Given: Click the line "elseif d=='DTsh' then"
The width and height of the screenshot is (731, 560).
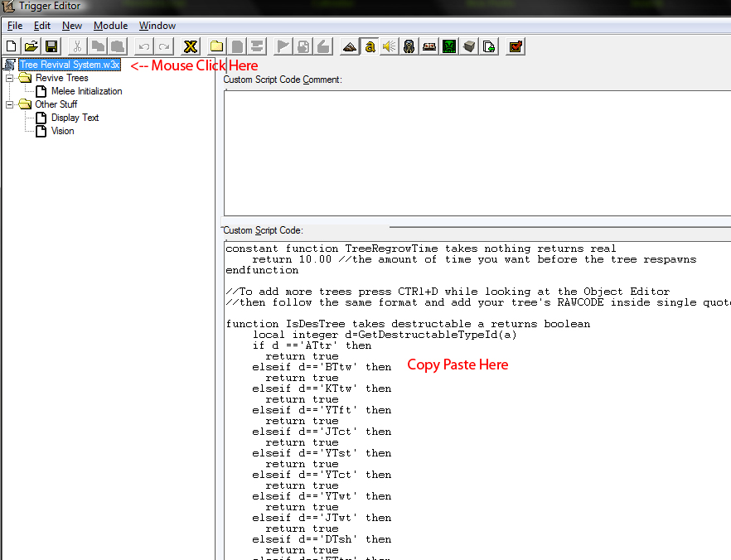Looking at the screenshot, I should 322,539.
